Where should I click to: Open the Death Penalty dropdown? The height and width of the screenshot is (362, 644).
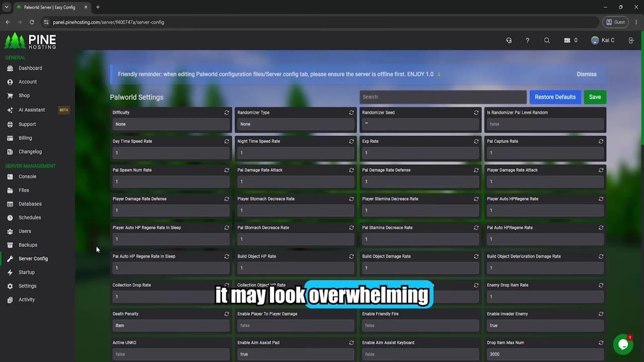tap(171, 325)
